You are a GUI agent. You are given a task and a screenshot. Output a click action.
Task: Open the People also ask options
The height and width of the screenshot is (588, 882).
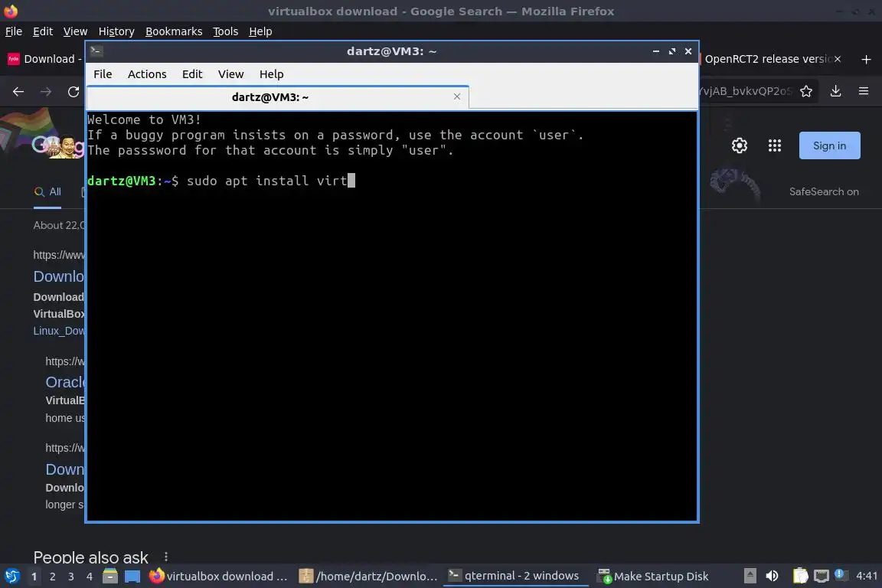click(x=166, y=557)
